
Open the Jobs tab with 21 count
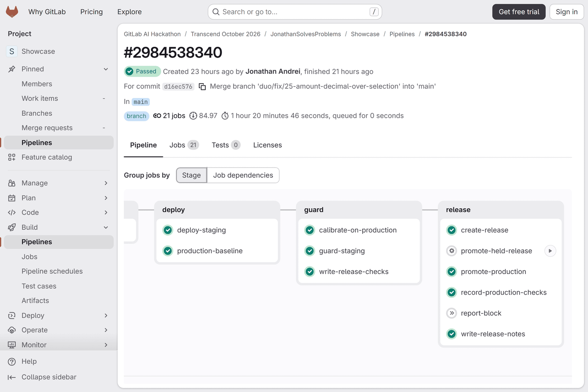184,145
